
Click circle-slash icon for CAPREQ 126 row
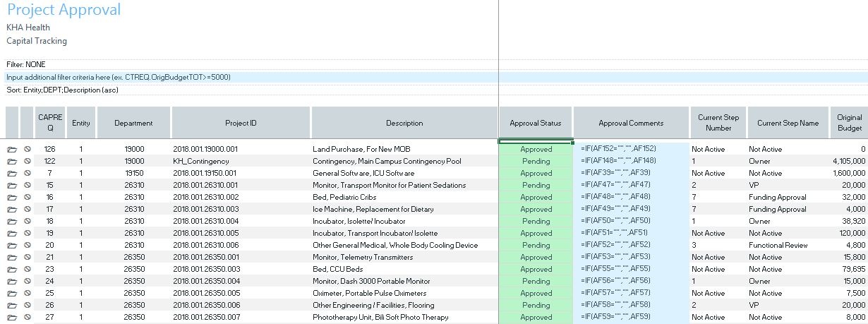(28, 150)
